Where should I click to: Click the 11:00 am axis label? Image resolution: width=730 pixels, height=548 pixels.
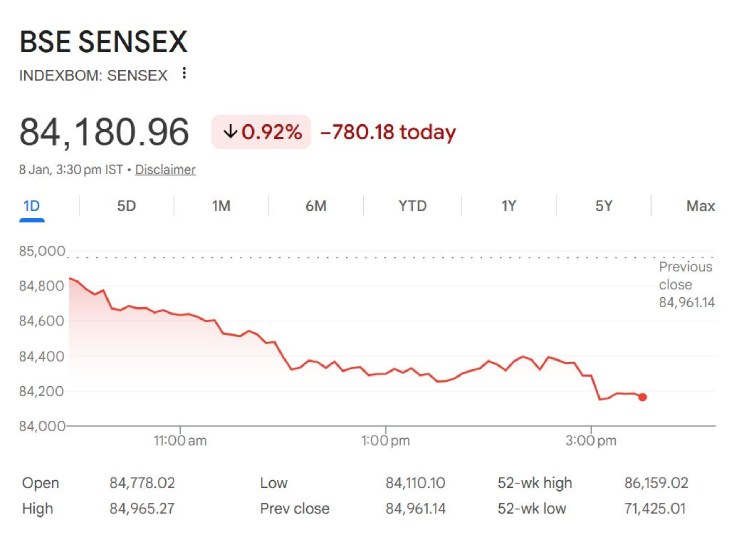click(180, 441)
